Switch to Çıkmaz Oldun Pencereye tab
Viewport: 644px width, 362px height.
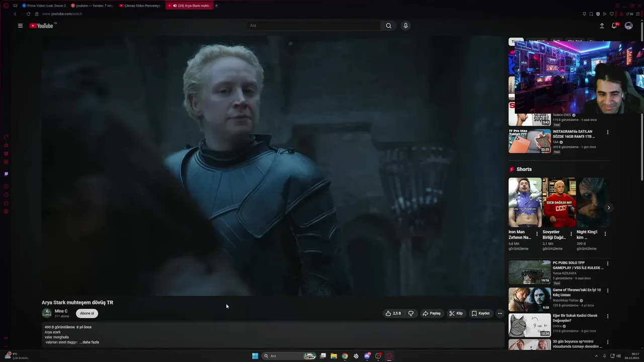click(x=140, y=6)
